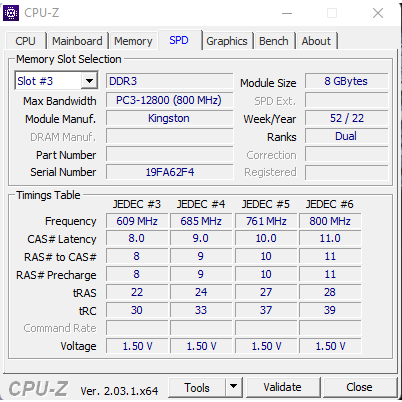Open the Graphics tab
The image size is (402, 402).
tap(227, 41)
